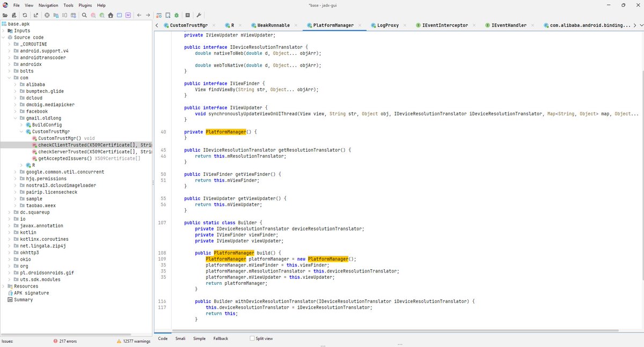Switch to the Smali view tab
The width and height of the screenshot is (644, 347).
(x=180, y=338)
